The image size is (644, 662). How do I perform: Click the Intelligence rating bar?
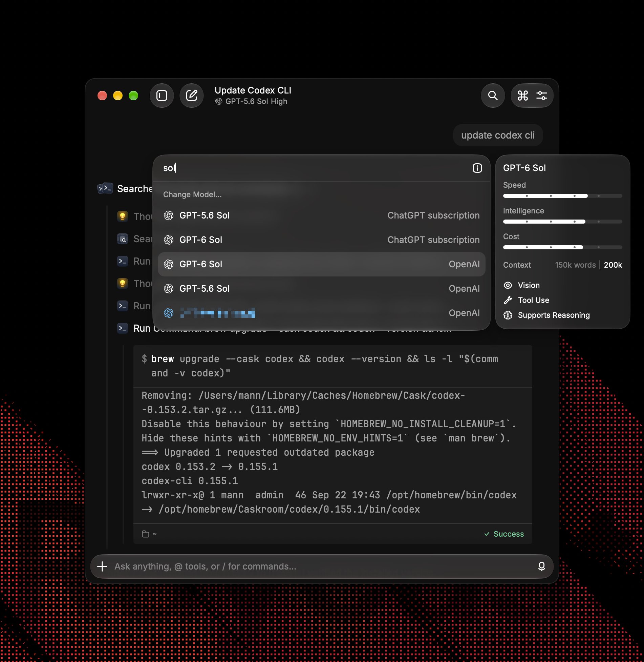pyautogui.click(x=562, y=222)
